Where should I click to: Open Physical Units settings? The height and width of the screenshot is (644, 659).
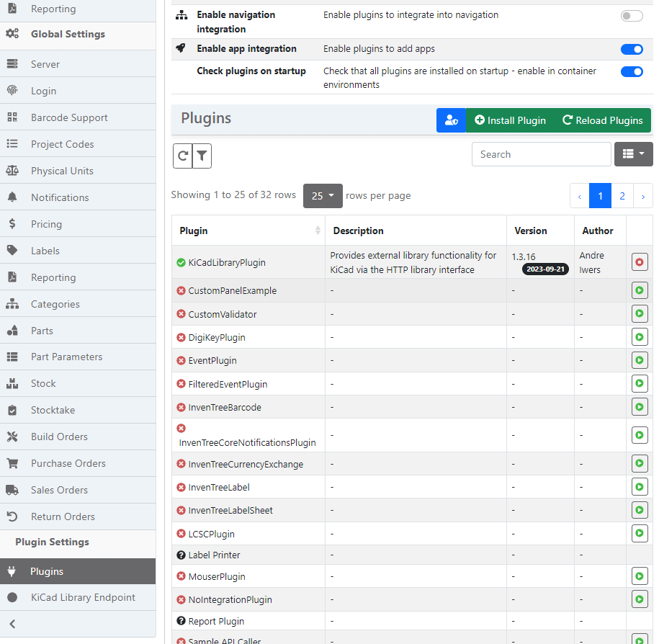pos(78,171)
